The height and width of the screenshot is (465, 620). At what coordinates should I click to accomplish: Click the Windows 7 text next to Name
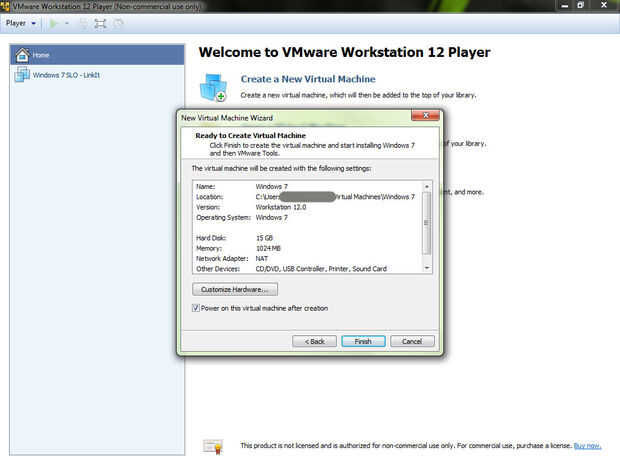[x=271, y=187]
